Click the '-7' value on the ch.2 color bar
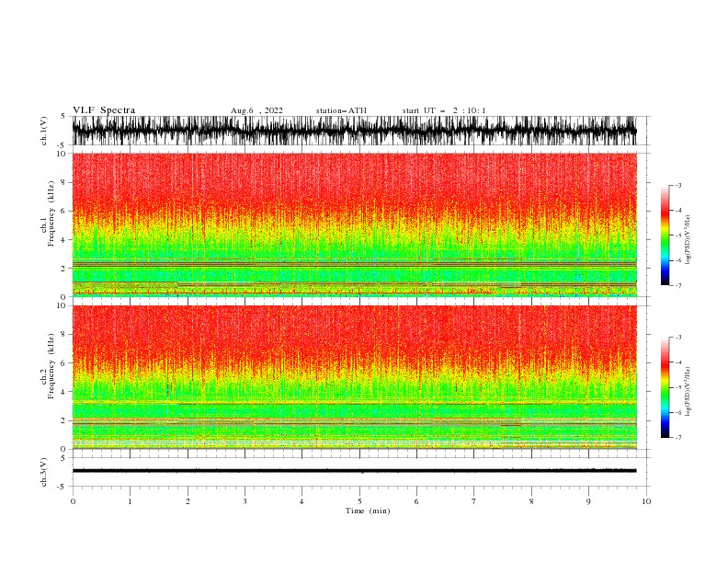Screen dimensions: 728x563 [x=677, y=437]
